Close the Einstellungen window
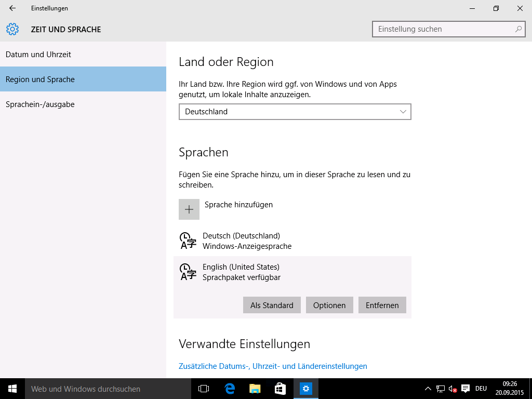 (x=520, y=8)
